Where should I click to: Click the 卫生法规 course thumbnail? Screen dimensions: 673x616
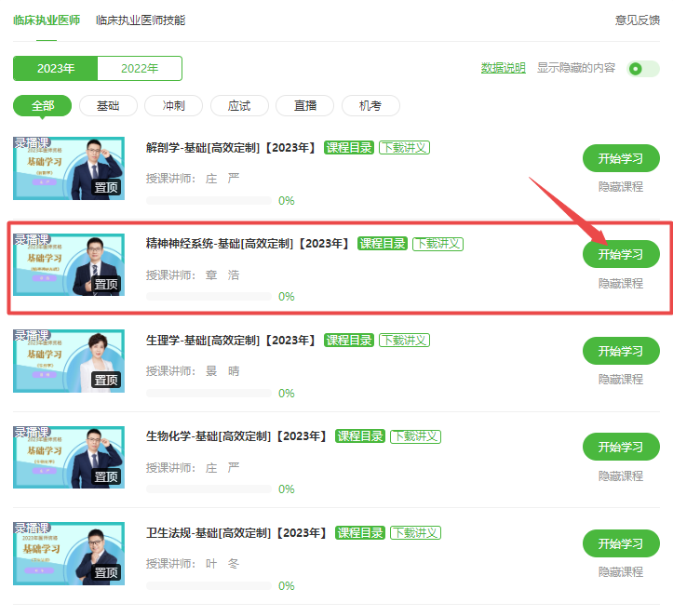coord(69,554)
